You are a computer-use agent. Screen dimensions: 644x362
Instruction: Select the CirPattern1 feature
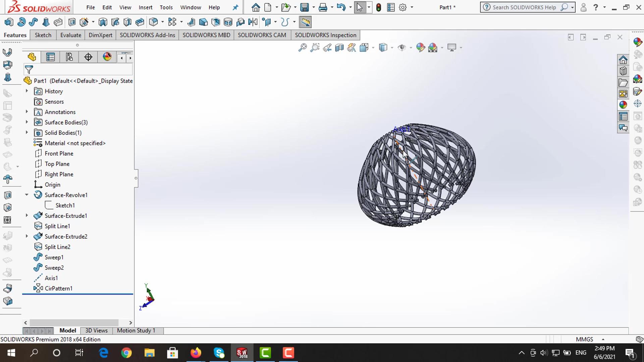click(x=58, y=288)
